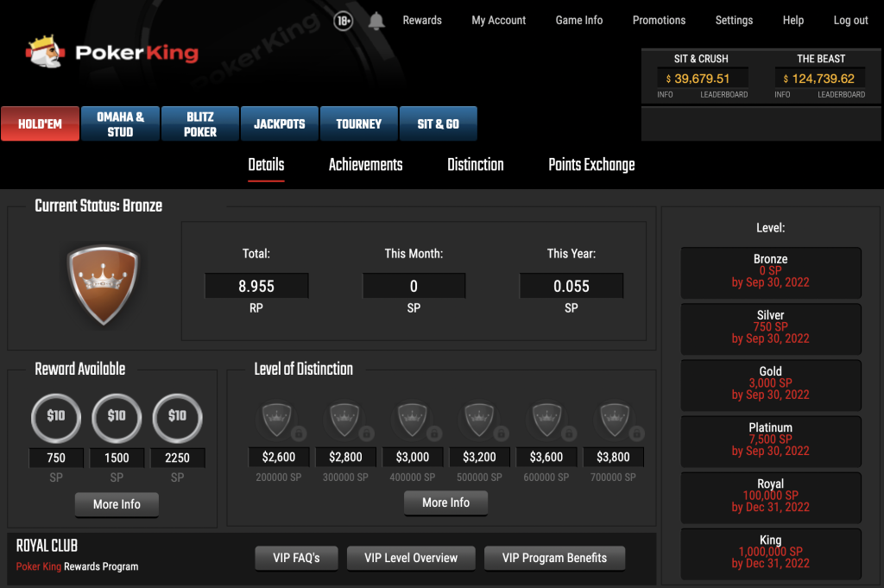Switch to the BLITZ POKER tab
This screenshot has width=884, height=588.
pos(200,123)
